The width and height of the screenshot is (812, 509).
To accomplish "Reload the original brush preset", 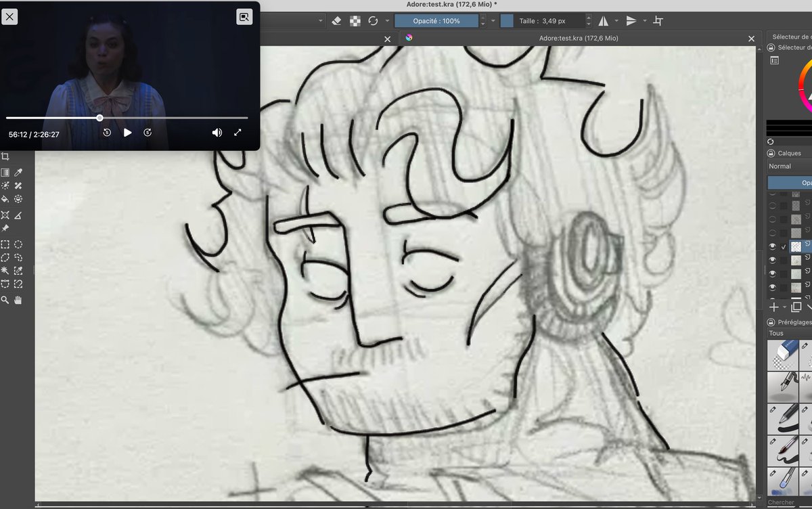I will [372, 21].
